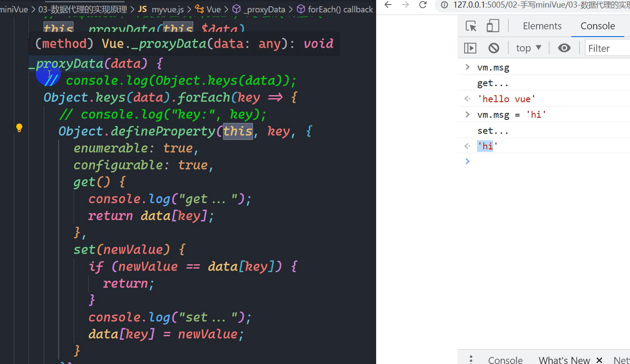Image resolution: width=630 pixels, height=364 pixels.
Task: Click the _proxyData breadcrumb item
Action: point(259,9)
